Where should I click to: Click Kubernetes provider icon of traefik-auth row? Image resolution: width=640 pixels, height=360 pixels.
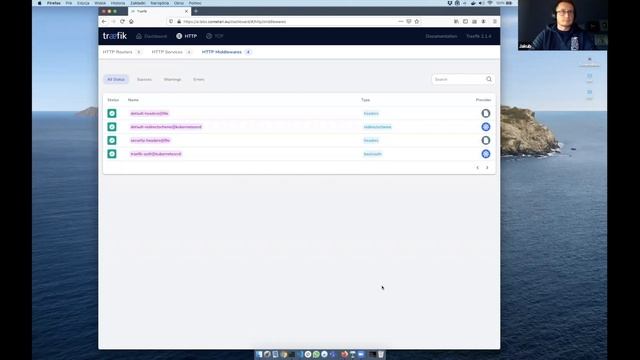[485, 153]
